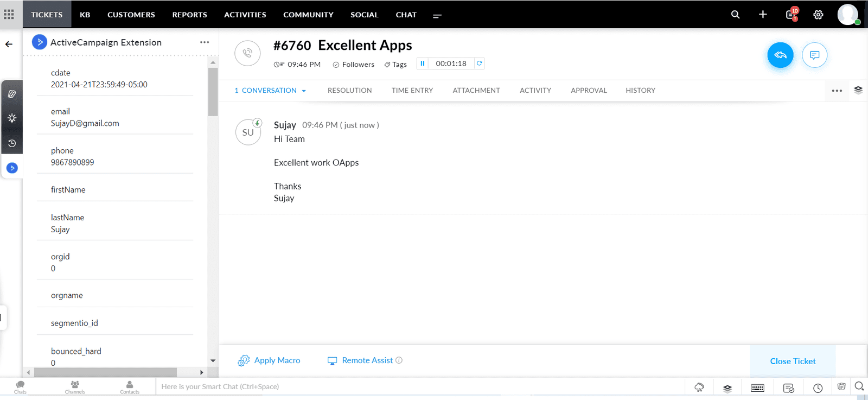Click the bottom bar search magnifier
868x400 pixels.
click(859, 386)
